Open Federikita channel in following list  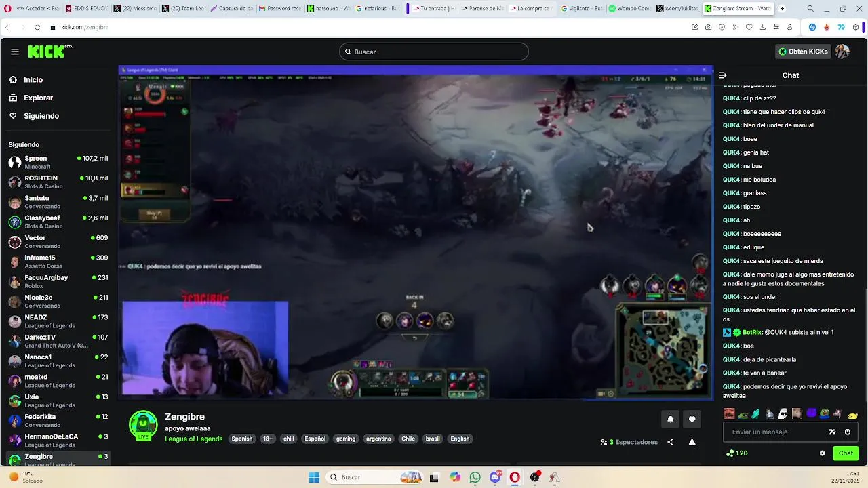click(58, 420)
